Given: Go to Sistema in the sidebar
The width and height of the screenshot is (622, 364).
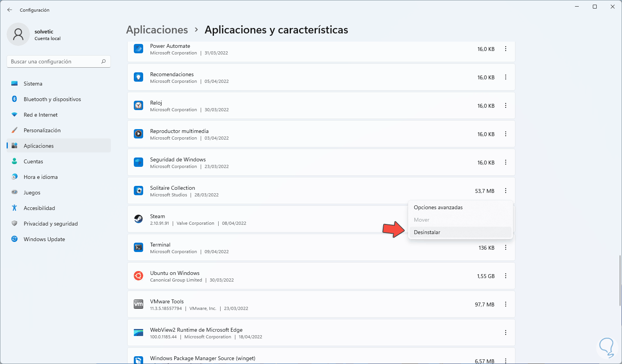Looking at the screenshot, I should click(x=59, y=84).
